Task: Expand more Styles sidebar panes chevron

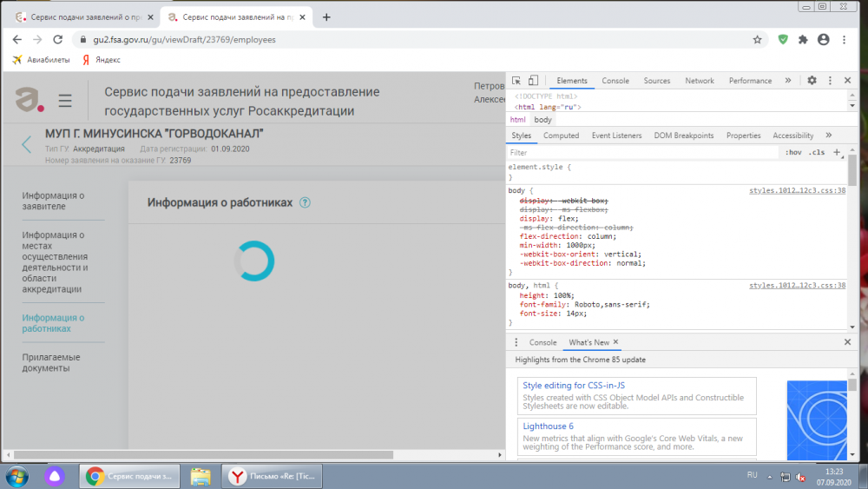Action: [x=828, y=135]
